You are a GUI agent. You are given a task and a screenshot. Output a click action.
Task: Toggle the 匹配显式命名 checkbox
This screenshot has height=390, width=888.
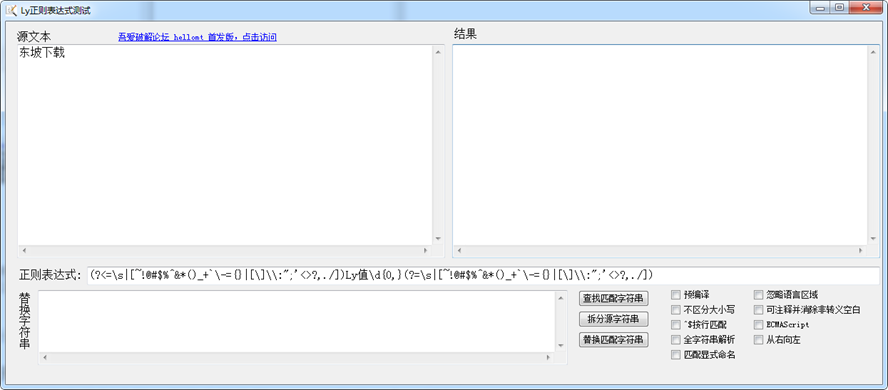coord(676,355)
